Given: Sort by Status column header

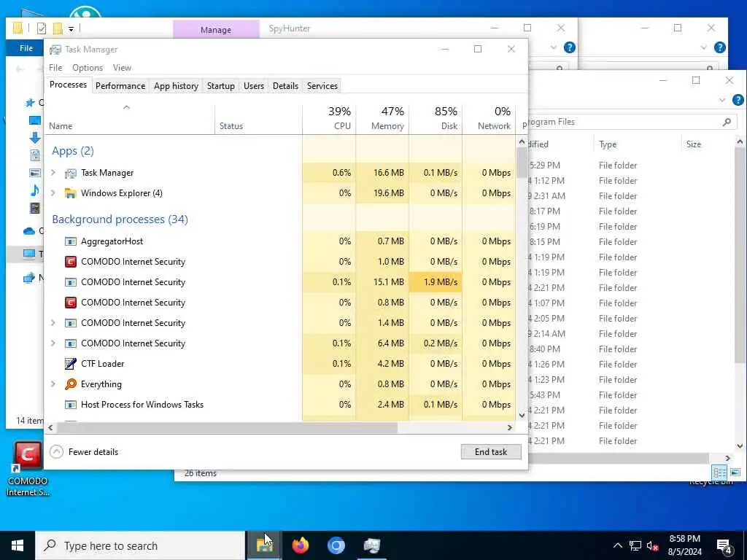Looking at the screenshot, I should pyautogui.click(x=259, y=119).
